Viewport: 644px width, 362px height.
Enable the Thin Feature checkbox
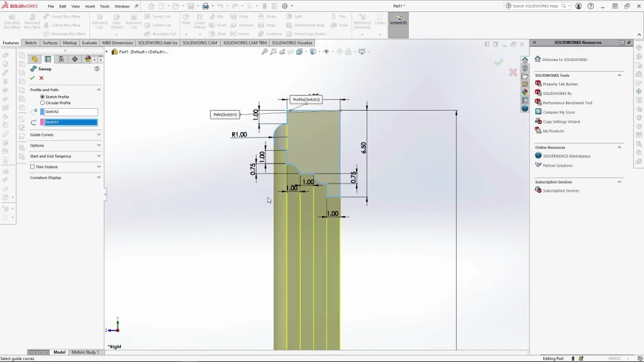(32, 167)
